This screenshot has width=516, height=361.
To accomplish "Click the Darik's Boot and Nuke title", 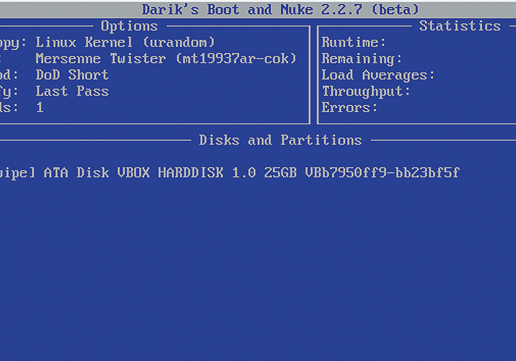I will pos(280,9).
